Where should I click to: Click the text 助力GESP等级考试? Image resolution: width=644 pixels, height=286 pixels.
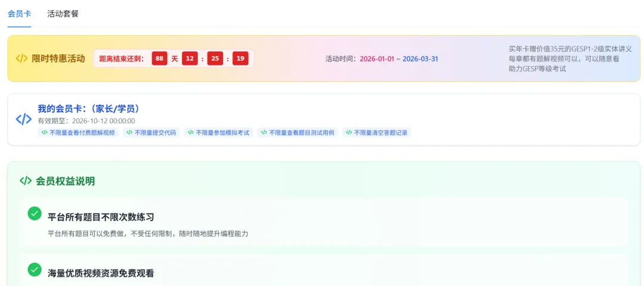pyautogui.click(x=537, y=69)
